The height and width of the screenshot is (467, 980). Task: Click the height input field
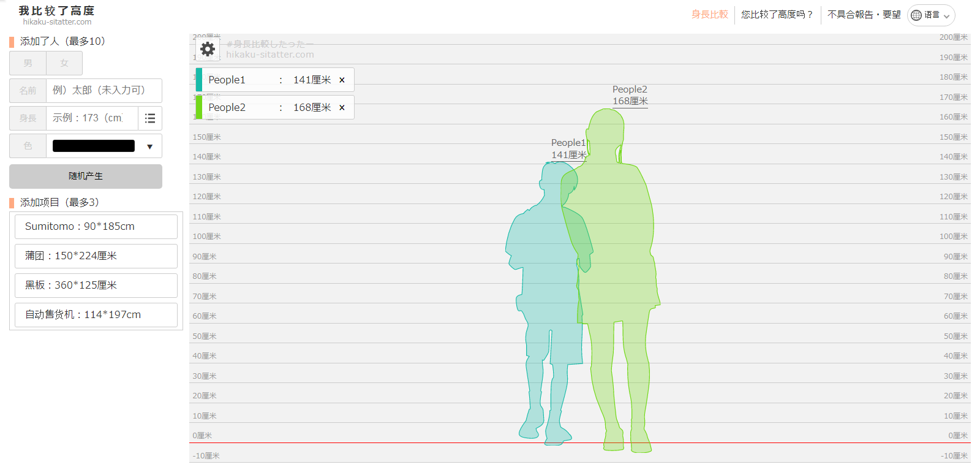click(91, 118)
